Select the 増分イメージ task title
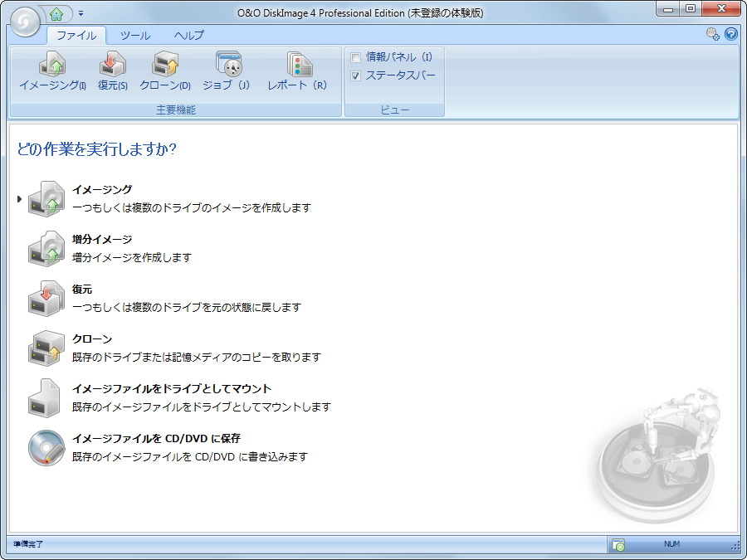747x560 pixels. [102, 239]
